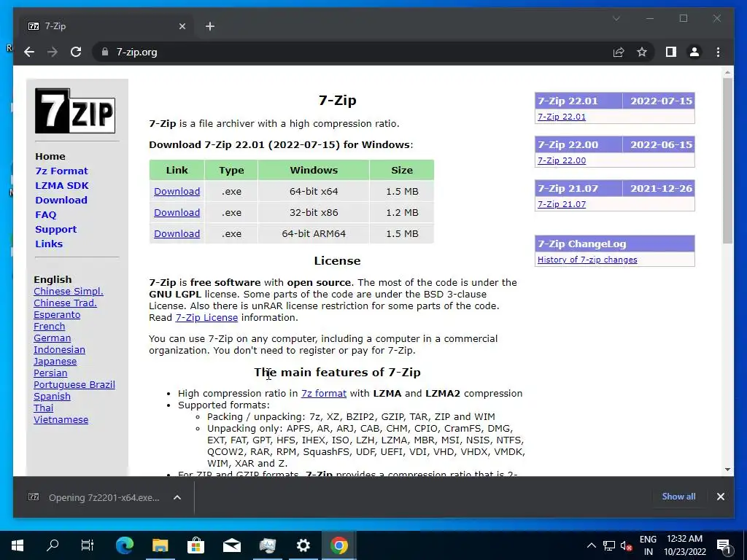This screenshot has height=560, width=747.
Task: Open the Windows Start menu
Action: click(18, 545)
